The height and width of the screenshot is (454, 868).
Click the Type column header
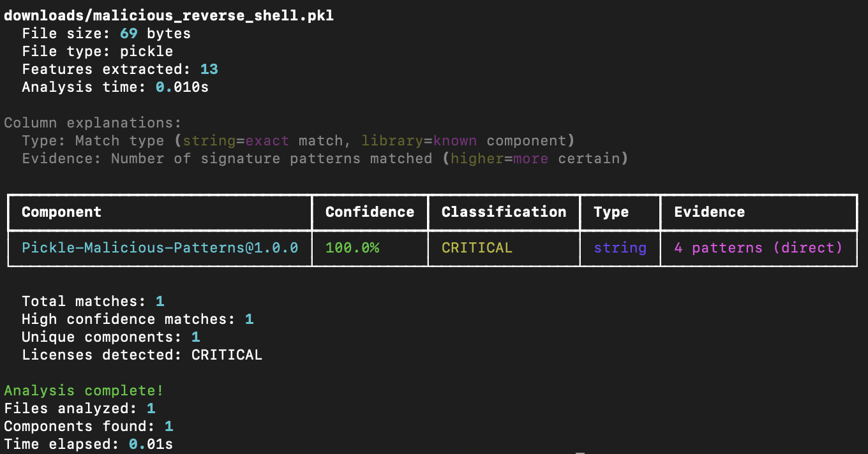click(611, 212)
